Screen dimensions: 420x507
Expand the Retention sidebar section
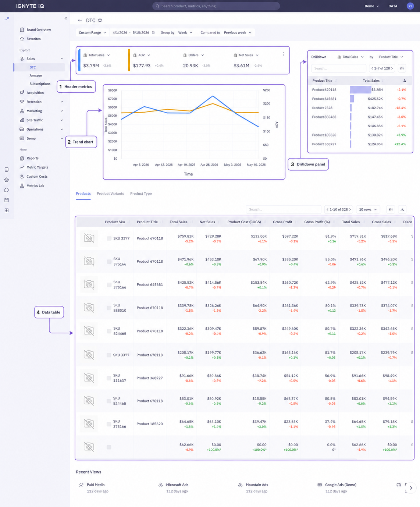click(62, 102)
